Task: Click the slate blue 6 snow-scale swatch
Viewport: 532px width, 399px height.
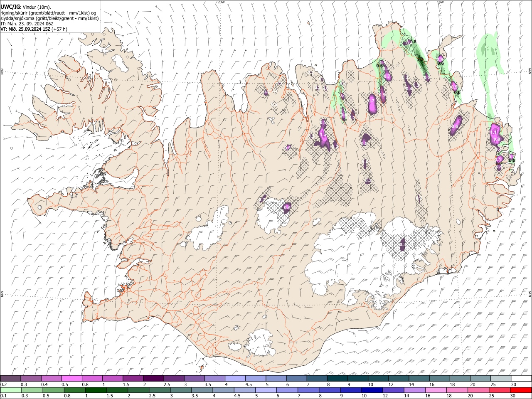Action: (296, 379)
